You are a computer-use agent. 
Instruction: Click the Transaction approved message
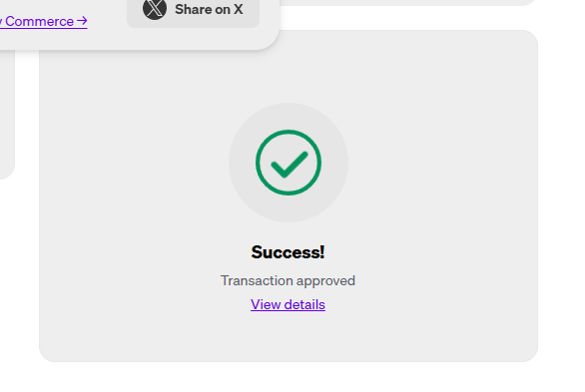point(288,280)
